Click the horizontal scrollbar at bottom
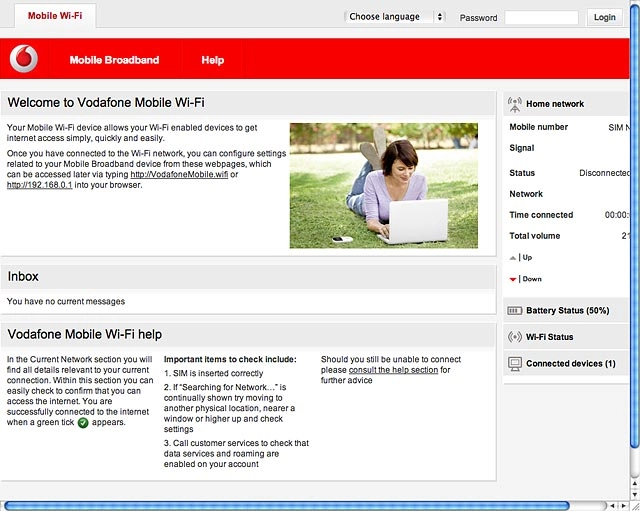Image resolution: width=640 pixels, height=511 pixels. click(287, 506)
